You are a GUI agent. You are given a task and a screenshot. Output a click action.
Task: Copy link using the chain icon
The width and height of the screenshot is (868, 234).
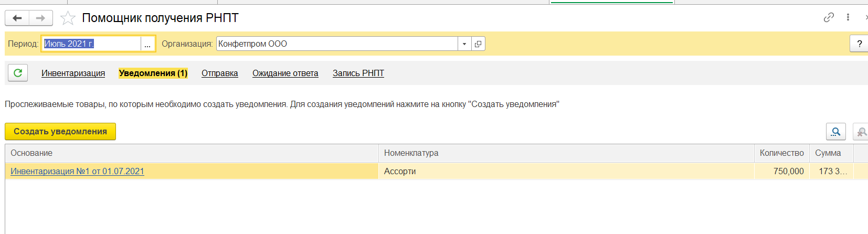pos(829,17)
